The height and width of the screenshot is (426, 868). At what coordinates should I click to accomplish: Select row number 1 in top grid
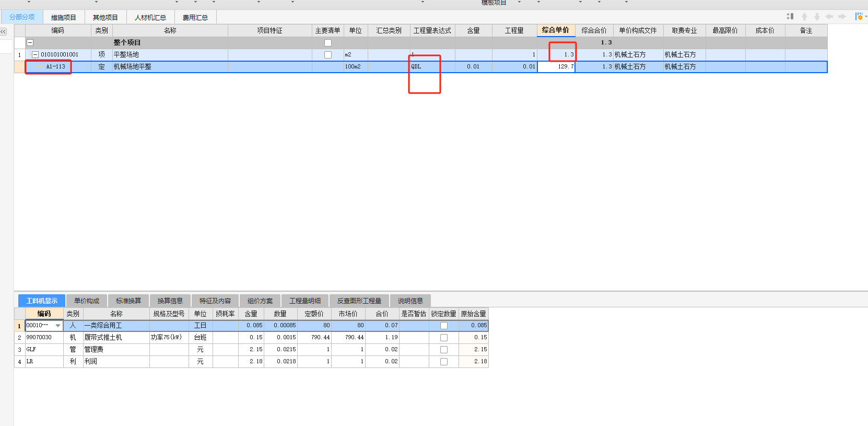coord(19,55)
